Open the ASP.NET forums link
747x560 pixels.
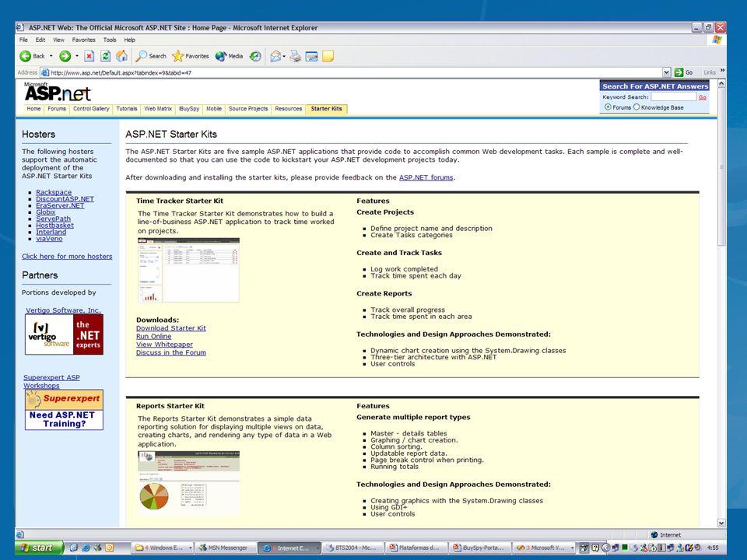(426, 177)
